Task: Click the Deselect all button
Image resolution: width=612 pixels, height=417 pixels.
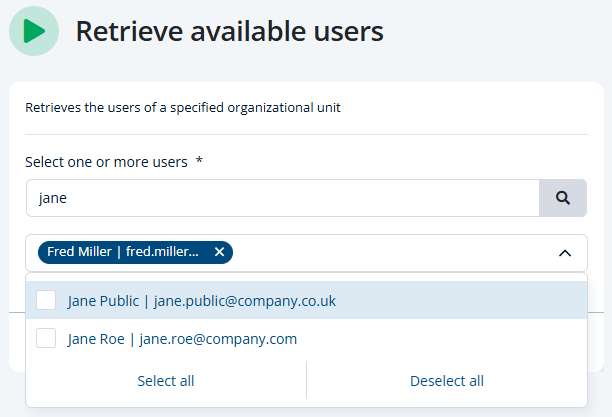Action: (447, 381)
